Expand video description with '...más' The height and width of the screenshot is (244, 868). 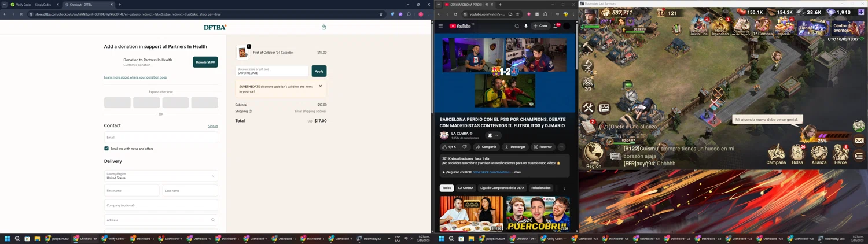517,172
